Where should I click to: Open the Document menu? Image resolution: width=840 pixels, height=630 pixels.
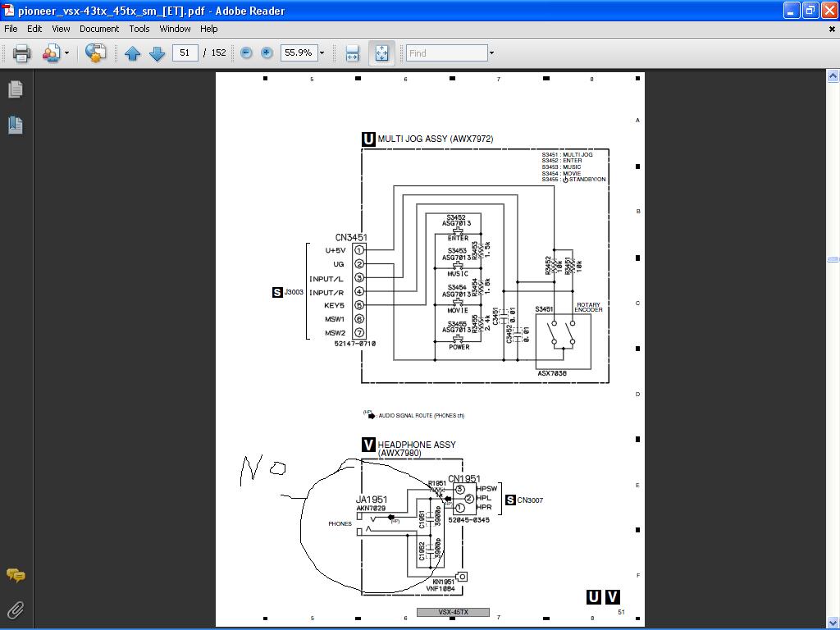99,29
